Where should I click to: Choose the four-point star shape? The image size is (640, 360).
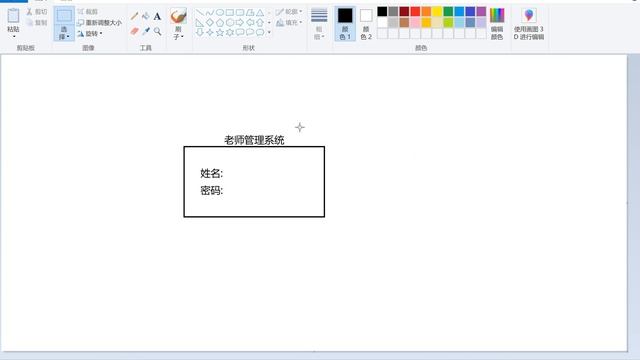210,32
